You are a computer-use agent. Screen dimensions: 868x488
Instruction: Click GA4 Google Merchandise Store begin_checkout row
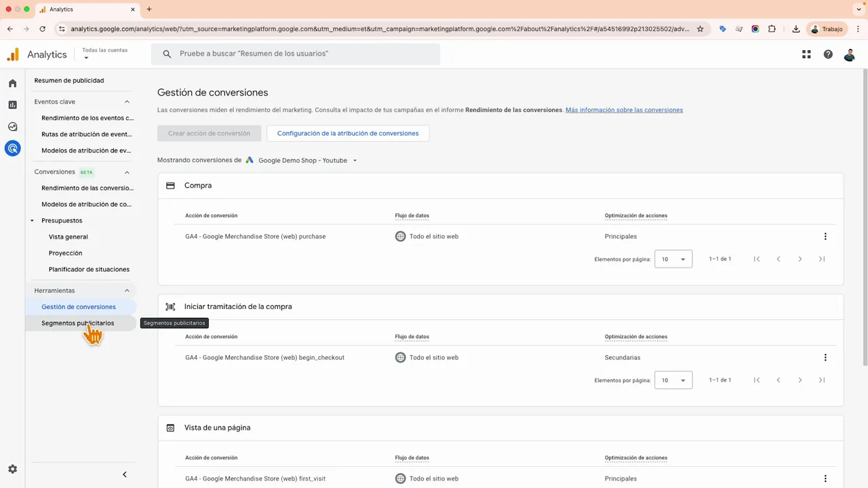pos(264,357)
